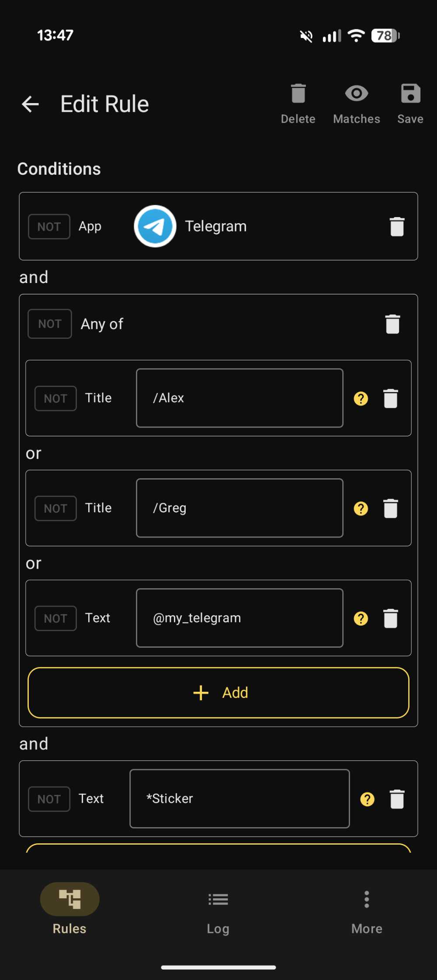The image size is (437, 980).
Task: Open help for the *Sticker text pattern
Action: pyautogui.click(x=367, y=799)
